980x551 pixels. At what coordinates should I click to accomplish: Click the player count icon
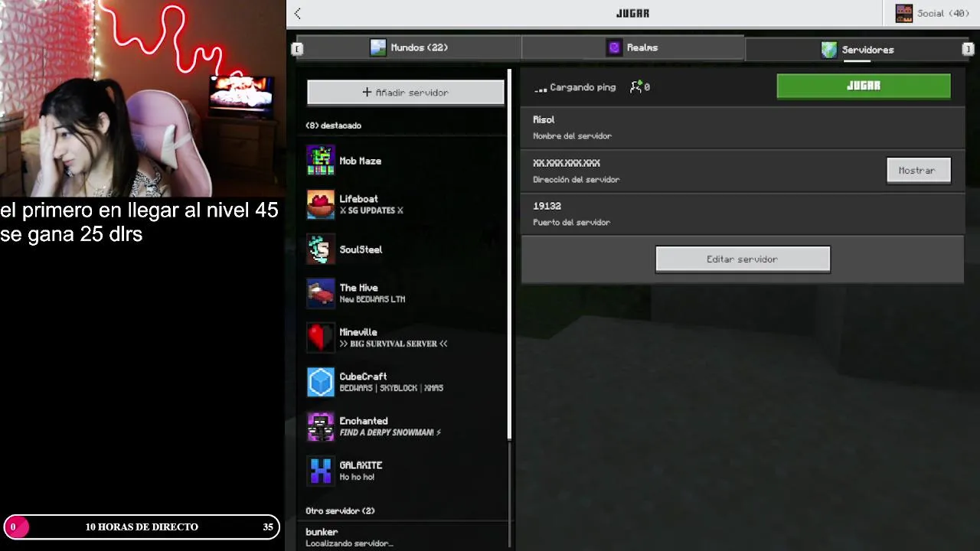[636, 87]
